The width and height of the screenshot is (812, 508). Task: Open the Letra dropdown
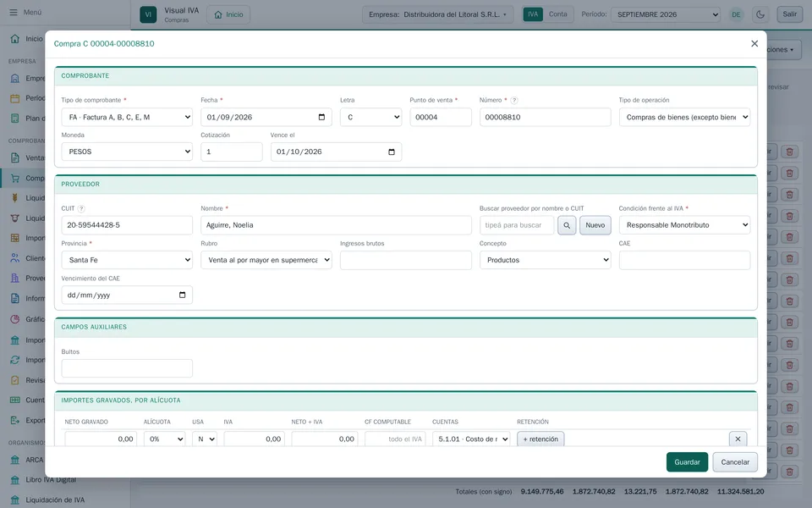click(370, 117)
